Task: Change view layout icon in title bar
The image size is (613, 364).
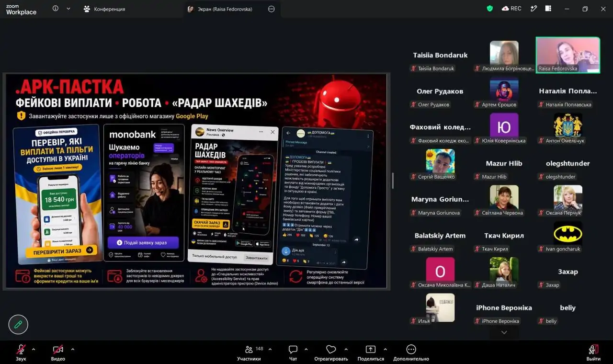Action: (548, 9)
